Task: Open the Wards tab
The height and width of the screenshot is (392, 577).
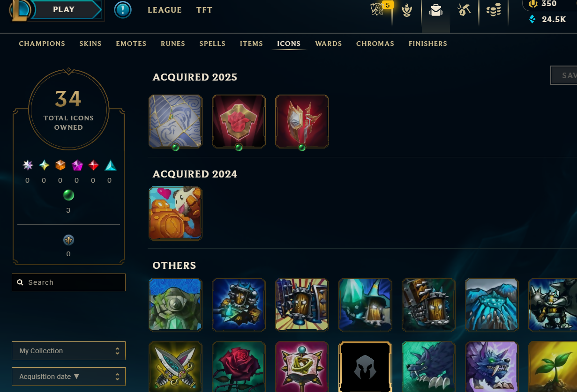Action: click(329, 44)
